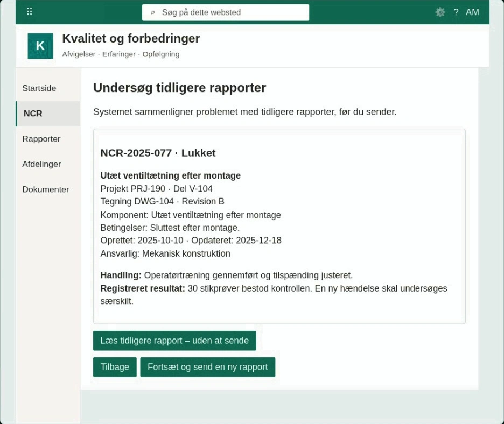Focus the 'Søg på dette websted' search field

(226, 12)
